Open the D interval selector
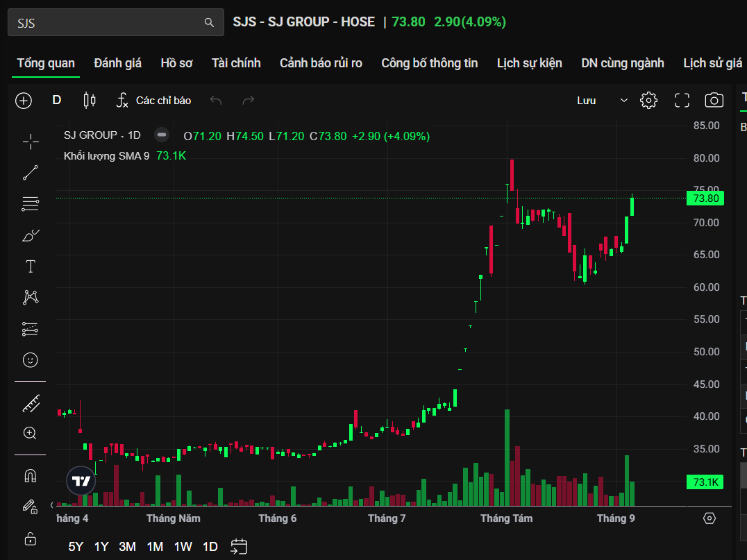Image resolution: width=747 pixels, height=560 pixels. tap(57, 100)
